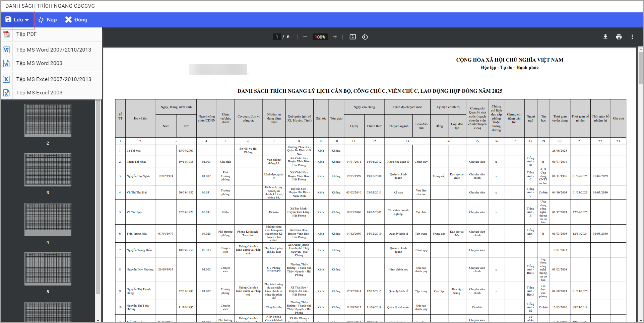This screenshot has height=323, width=644.
Task: Click the scroll down arrow of document
Action: (x=641, y=321)
